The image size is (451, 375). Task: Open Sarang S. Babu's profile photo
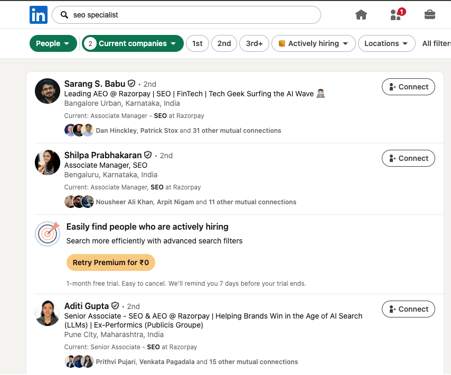point(47,91)
